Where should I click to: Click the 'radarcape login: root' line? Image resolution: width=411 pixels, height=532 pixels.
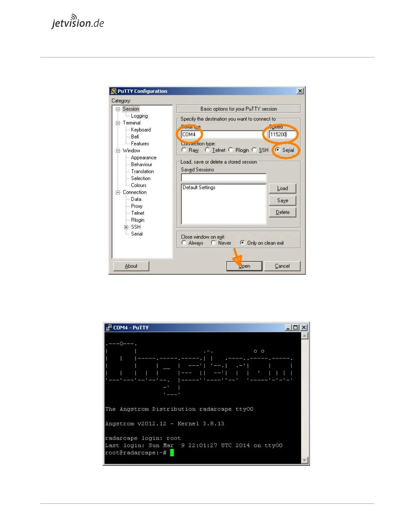click(x=143, y=438)
